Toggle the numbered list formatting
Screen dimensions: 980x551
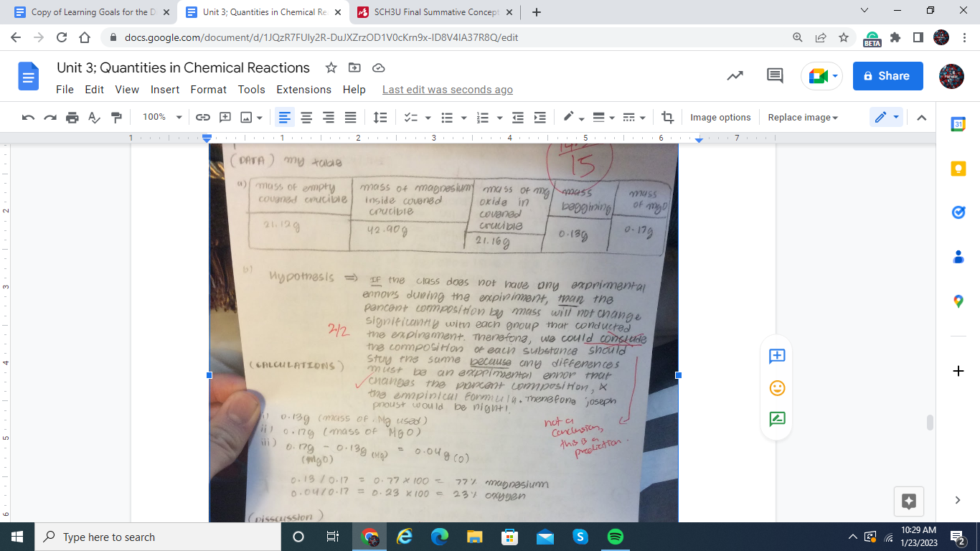[x=483, y=118]
